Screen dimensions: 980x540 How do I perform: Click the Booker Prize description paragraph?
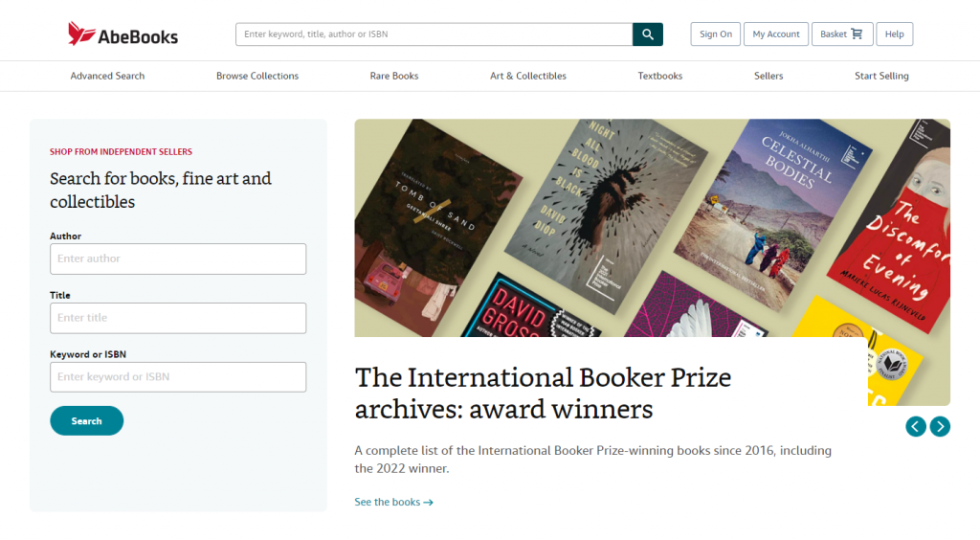(593, 460)
